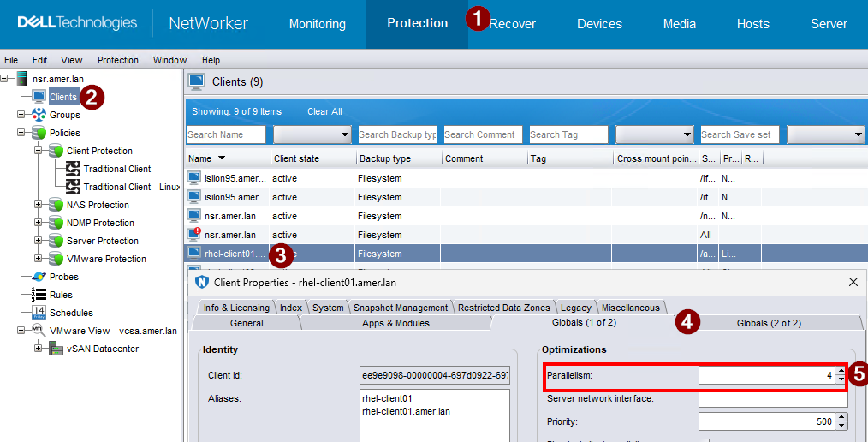868x442 pixels.
Task: Increase the Parallelism value with up arrow
Action: tap(841, 371)
